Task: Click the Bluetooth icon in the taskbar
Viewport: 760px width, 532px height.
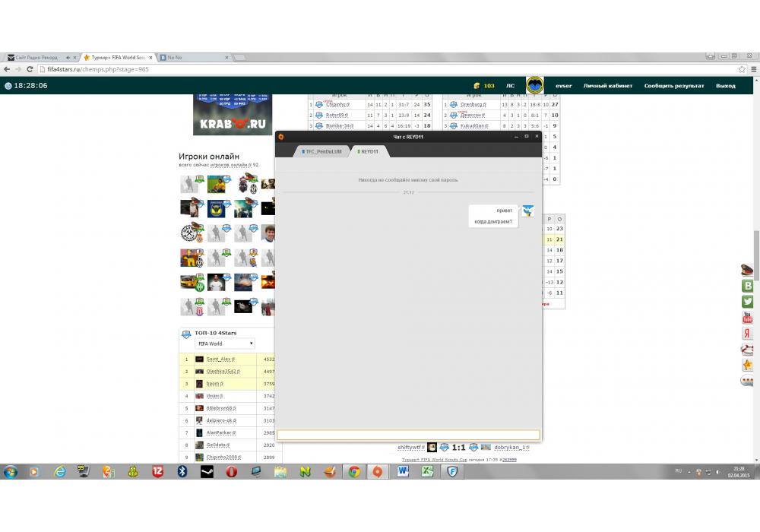Action: [x=182, y=471]
